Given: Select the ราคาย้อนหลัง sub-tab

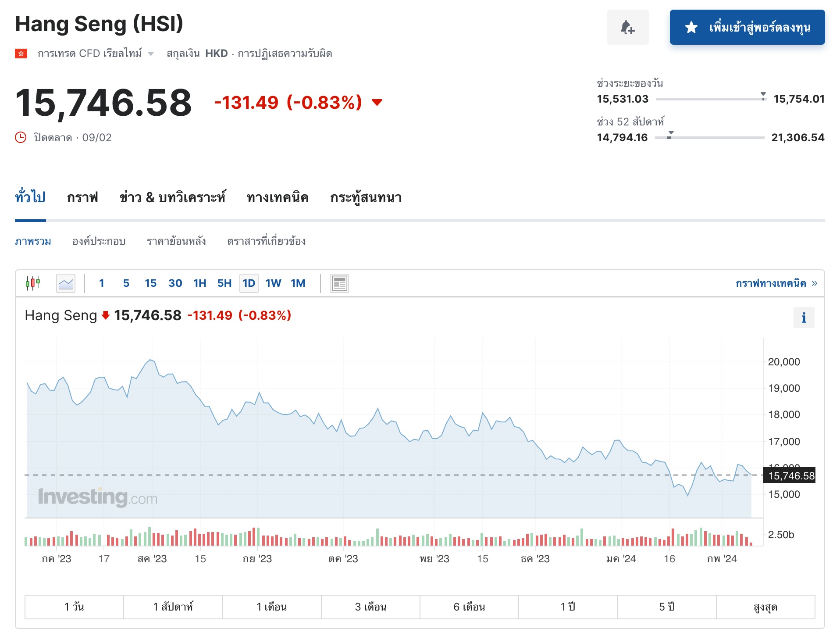Looking at the screenshot, I should point(176,241).
